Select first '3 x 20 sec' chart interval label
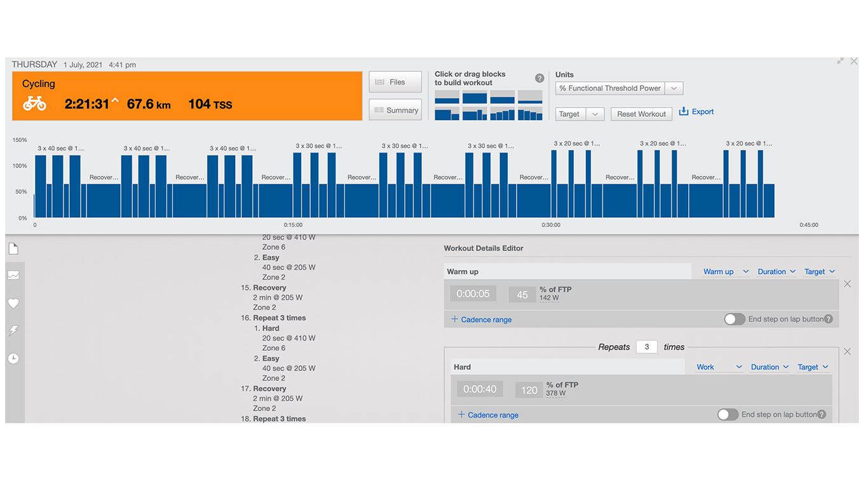 tap(577, 143)
